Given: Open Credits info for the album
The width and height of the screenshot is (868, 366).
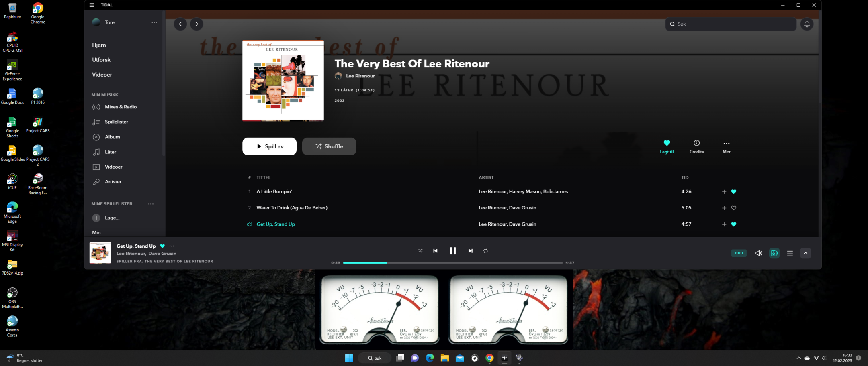Looking at the screenshot, I should pyautogui.click(x=696, y=146).
